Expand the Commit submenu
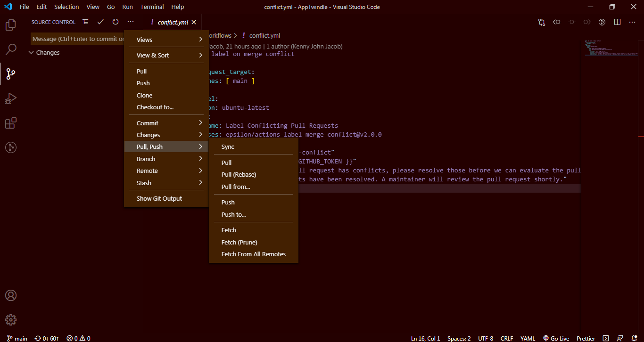644x342 pixels. [166, 123]
